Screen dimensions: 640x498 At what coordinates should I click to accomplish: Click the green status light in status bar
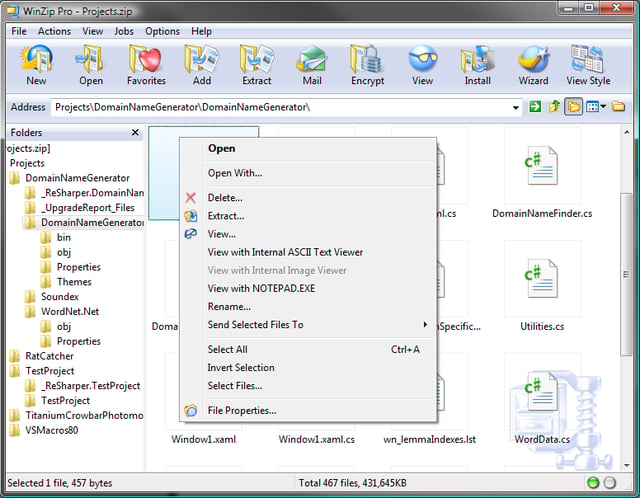593,483
